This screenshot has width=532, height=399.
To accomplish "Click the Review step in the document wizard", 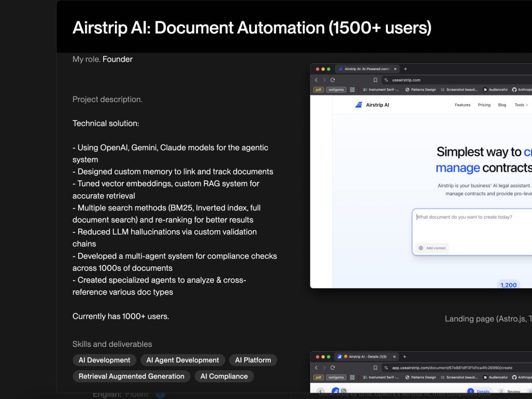I will tap(510, 392).
